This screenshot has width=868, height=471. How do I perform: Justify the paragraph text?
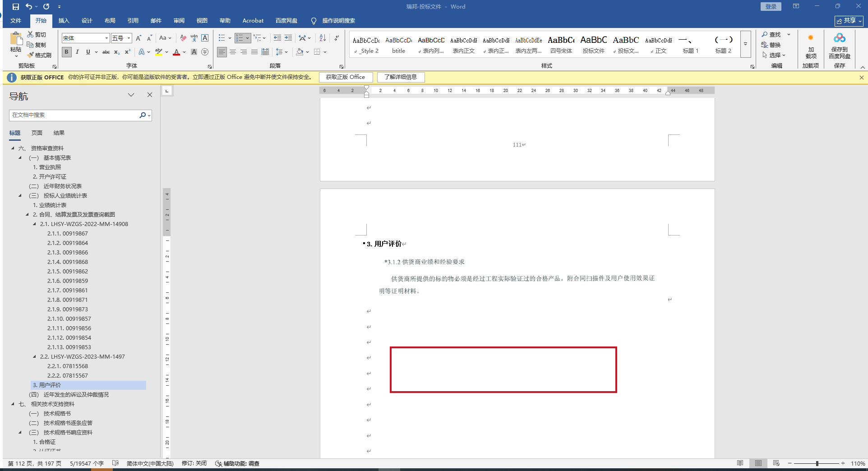[x=254, y=52]
